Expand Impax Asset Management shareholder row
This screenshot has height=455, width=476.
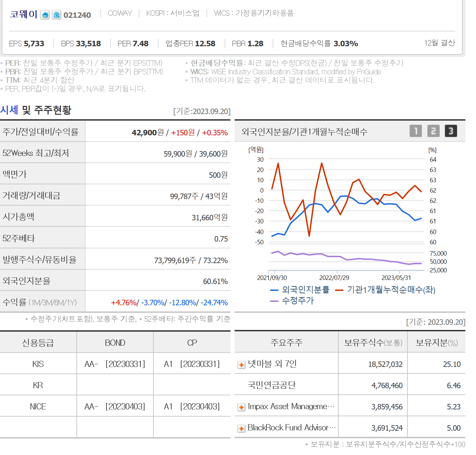click(x=241, y=407)
